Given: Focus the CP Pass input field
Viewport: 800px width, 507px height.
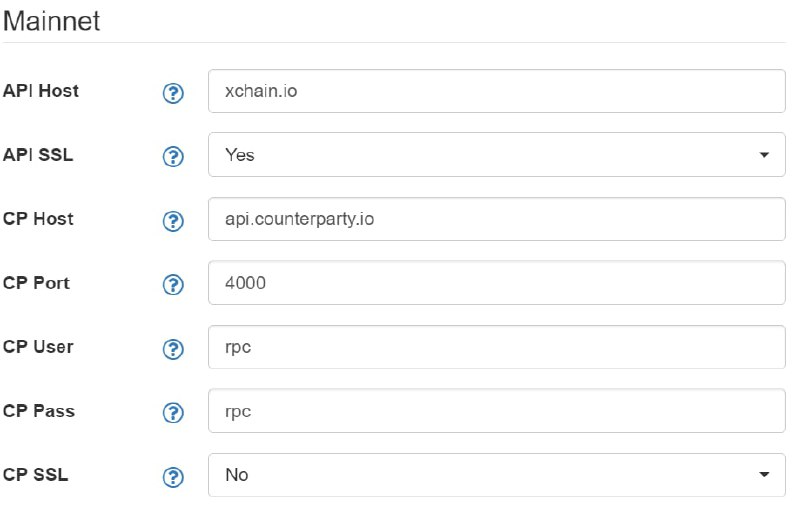Looking at the screenshot, I should (496, 411).
